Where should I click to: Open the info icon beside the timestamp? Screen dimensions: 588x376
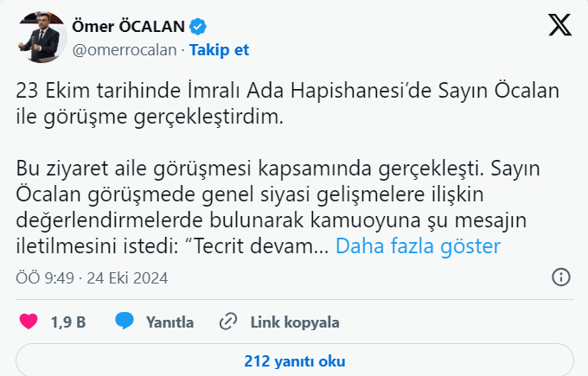click(560, 277)
